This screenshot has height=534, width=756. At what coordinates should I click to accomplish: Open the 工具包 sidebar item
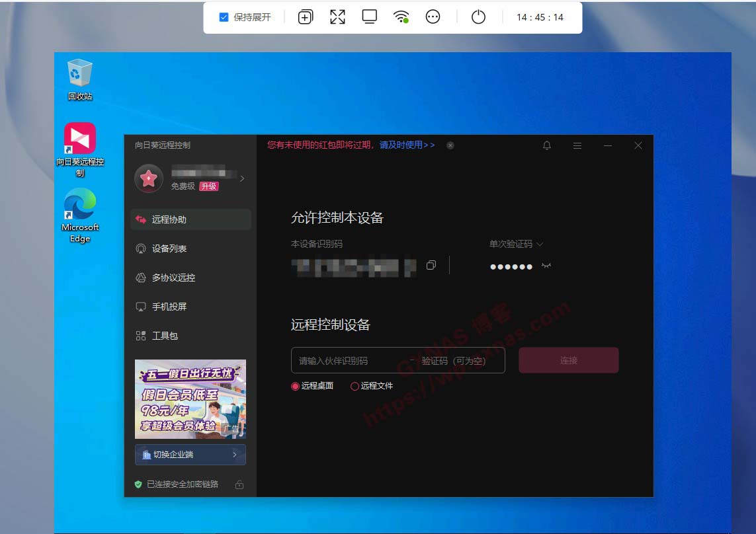click(x=191, y=336)
